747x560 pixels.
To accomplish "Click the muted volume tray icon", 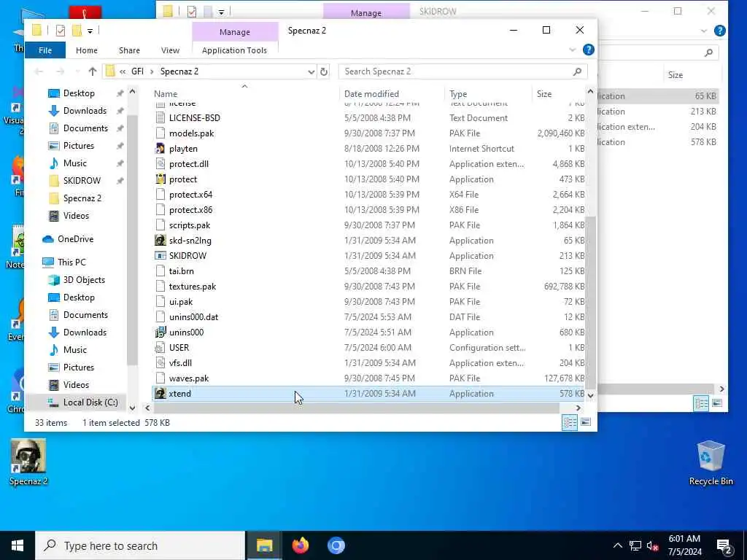I will 653,545.
